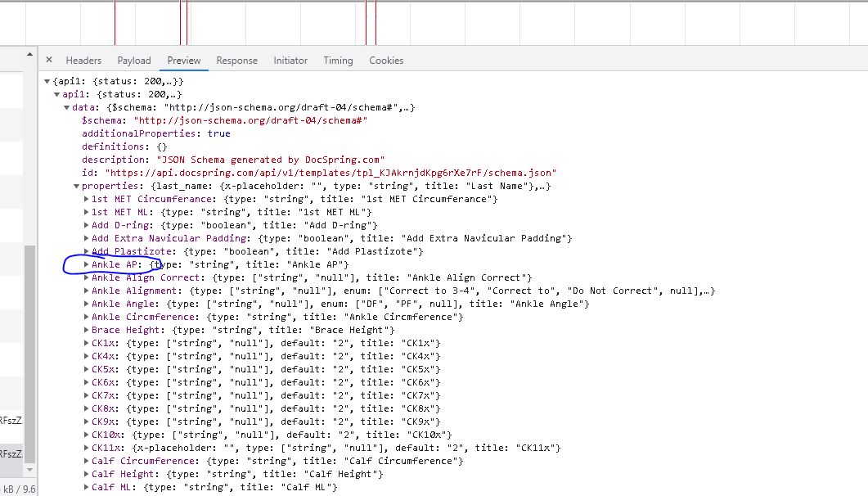Expand the CK10x property node
The height and width of the screenshot is (496, 868).
(85, 435)
